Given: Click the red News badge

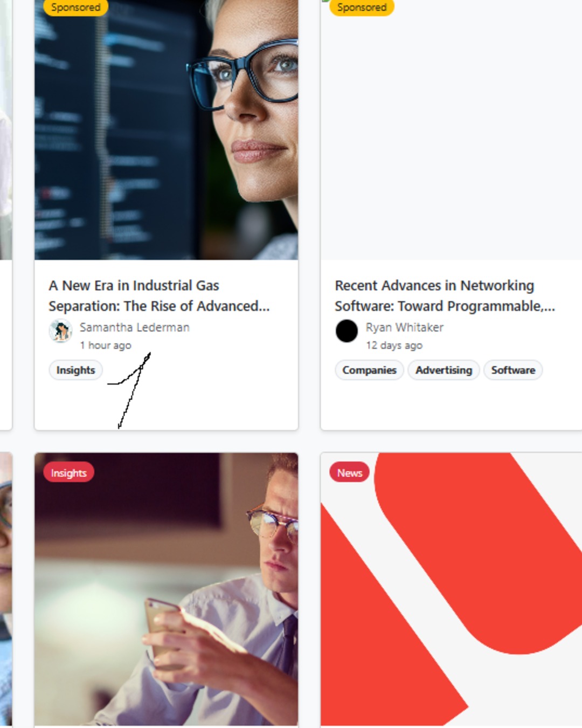Looking at the screenshot, I should (x=349, y=472).
